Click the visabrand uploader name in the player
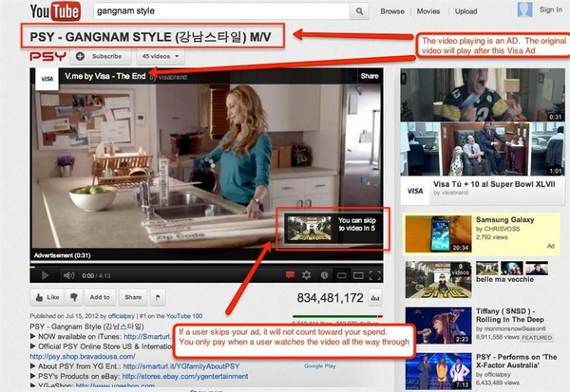The height and width of the screenshot is (392, 570). point(172,77)
